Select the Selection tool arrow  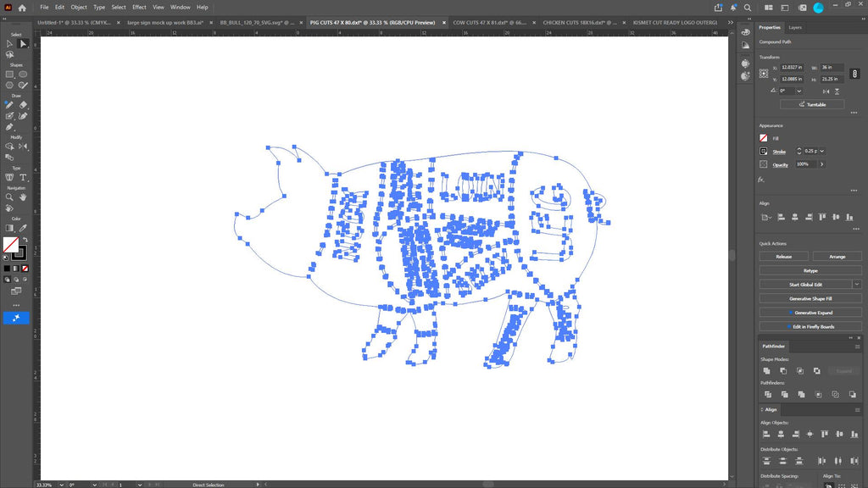coord(9,44)
